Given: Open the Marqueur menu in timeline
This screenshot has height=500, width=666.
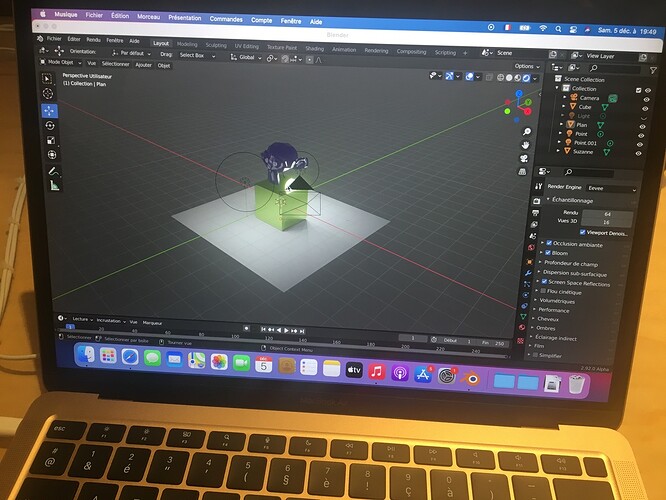Looking at the screenshot, I should coord(152,323).
